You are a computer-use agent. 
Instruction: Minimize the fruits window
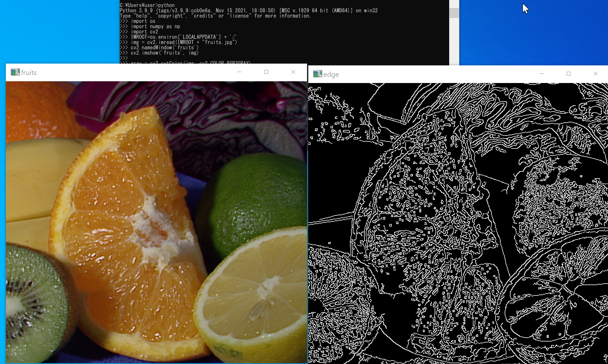[239, 72]
